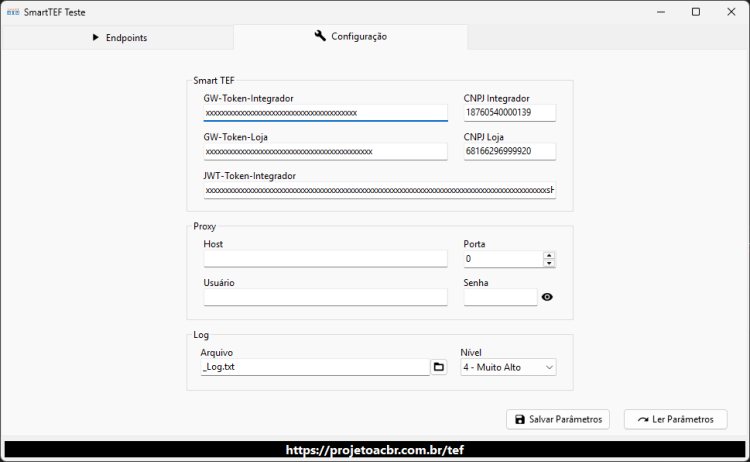Edit the CNPJ Loja field
Image resolution: width=750 pixels, height=462 pixels.
[509, 152]
